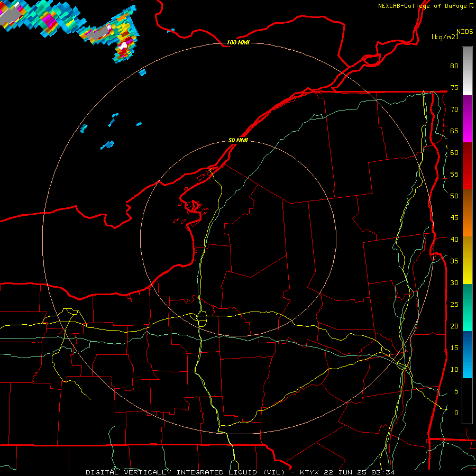This screenshot has height=476, width=476.
Task: Click the Digital Vertically Integrated Liquid caption
Action: pyautogui.click(x=185, y=472)
